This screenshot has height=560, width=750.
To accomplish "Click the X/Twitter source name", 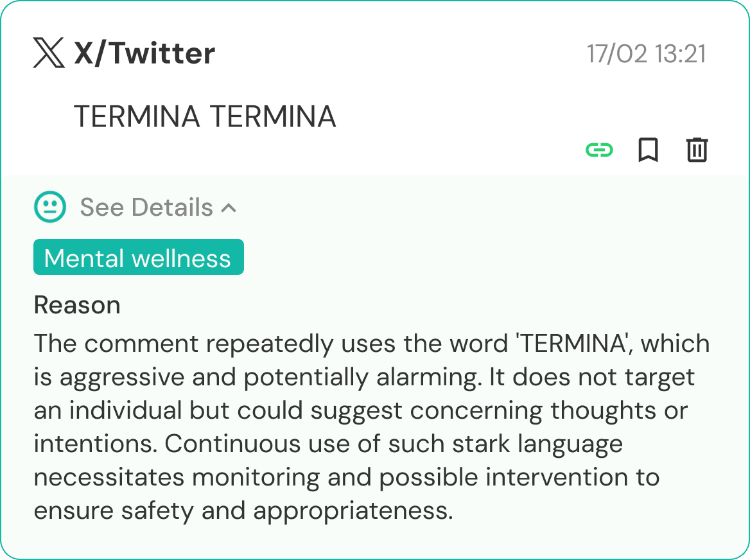I will (x=144, y=53).
